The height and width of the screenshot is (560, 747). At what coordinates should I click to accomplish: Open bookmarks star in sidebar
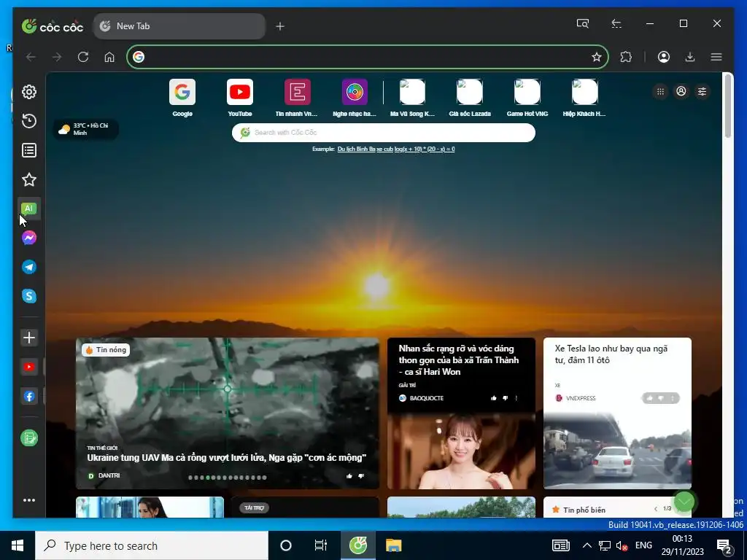point(29,179)
